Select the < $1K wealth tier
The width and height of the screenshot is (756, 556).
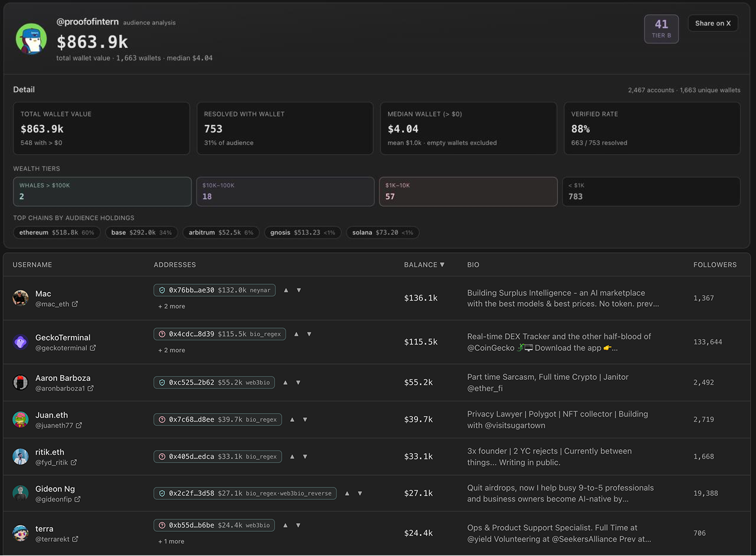(x=651, y=191)
